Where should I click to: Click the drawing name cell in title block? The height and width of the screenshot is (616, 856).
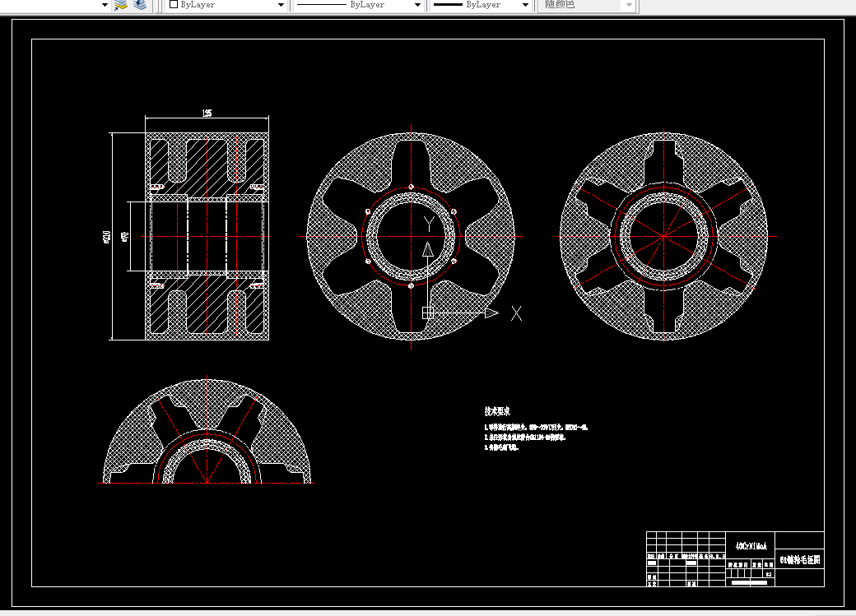[x=799, y=560]
